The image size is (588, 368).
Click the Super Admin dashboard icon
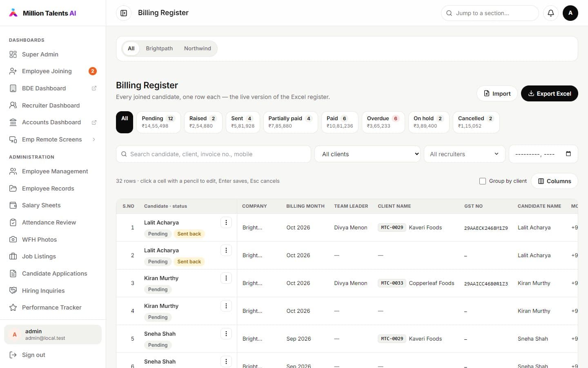pos(13,54)
